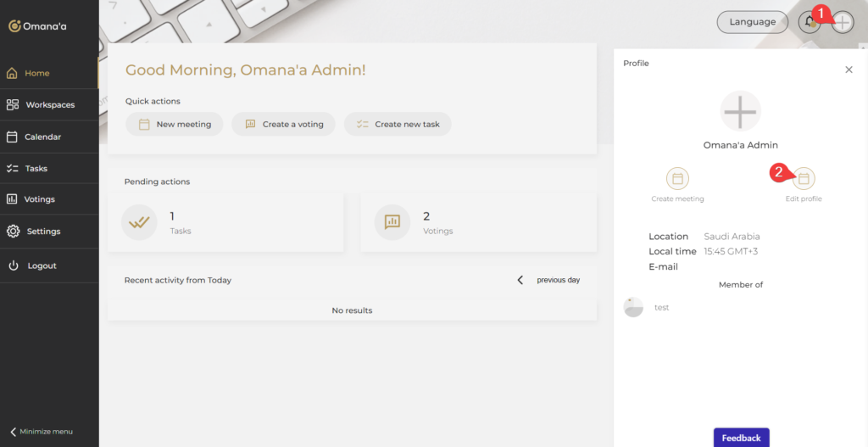Click the Edit profile icon

[804, 178]
